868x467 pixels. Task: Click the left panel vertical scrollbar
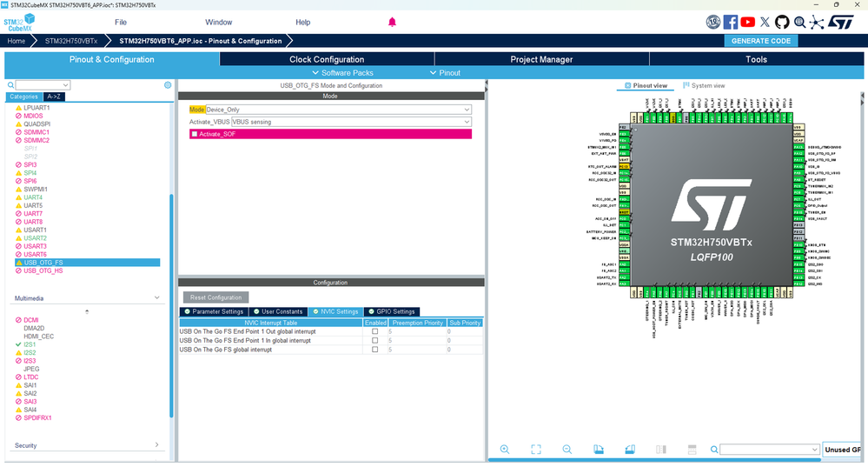[x=172, y=304]
